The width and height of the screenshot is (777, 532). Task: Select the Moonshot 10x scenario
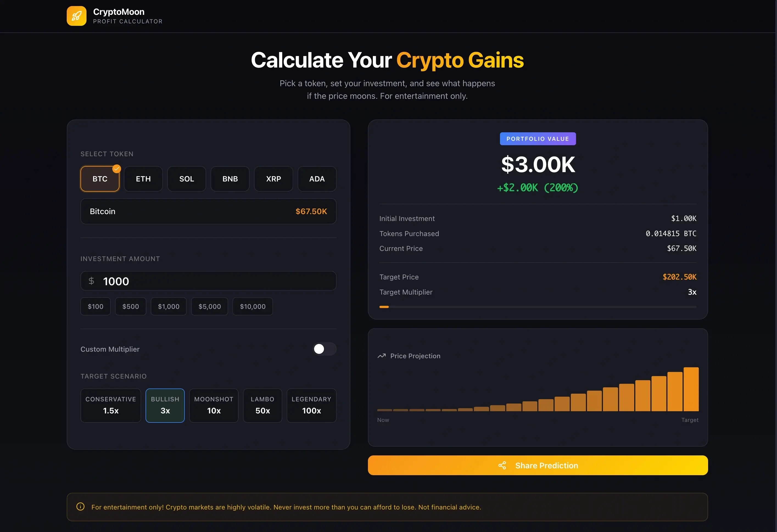pos(214,405)
